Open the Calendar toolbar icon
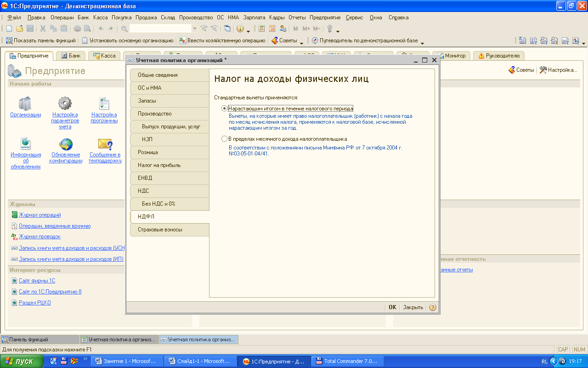The width and height of the screenshot is (588, 368). (272, 29)
